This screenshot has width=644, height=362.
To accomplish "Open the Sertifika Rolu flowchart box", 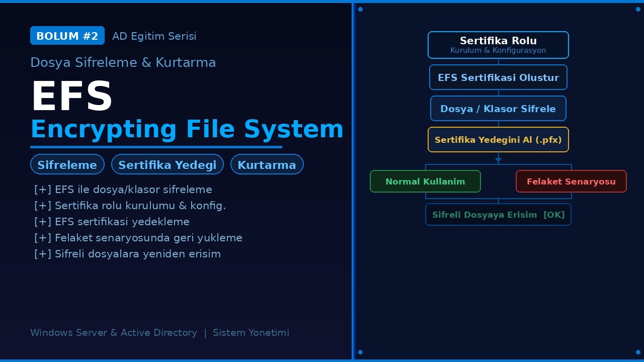I will pos(498,45).
